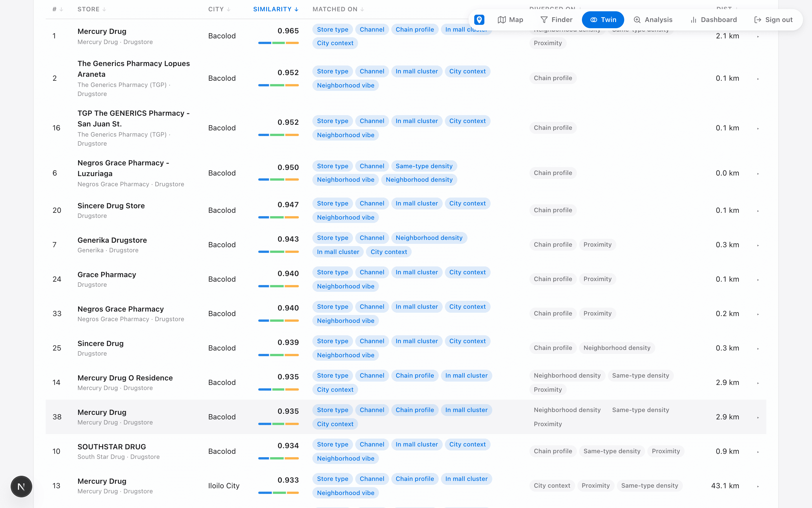The width and height of the screenshot is (812, 508).
Task: Click the Iloilo City cell
Action: (224, 486)
